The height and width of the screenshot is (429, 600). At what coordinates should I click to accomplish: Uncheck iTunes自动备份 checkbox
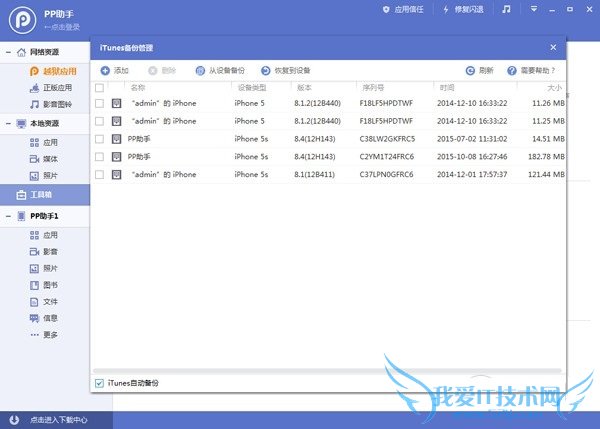point(99,383)
